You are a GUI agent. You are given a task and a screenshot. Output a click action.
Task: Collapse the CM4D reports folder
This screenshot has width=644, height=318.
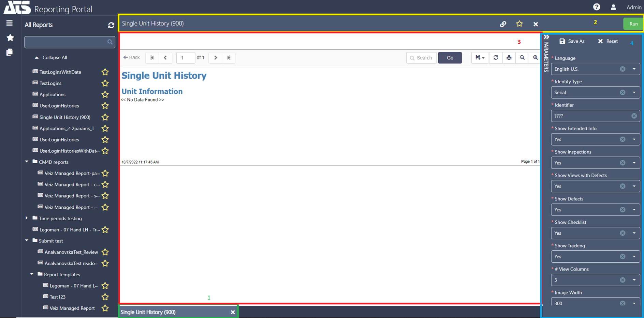tap(27, 162)
